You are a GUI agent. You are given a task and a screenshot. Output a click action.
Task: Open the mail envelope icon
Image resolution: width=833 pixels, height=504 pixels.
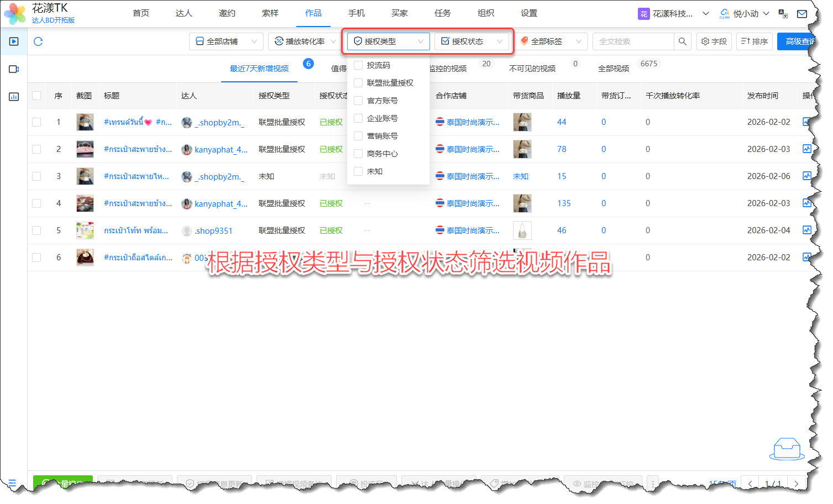802,14
